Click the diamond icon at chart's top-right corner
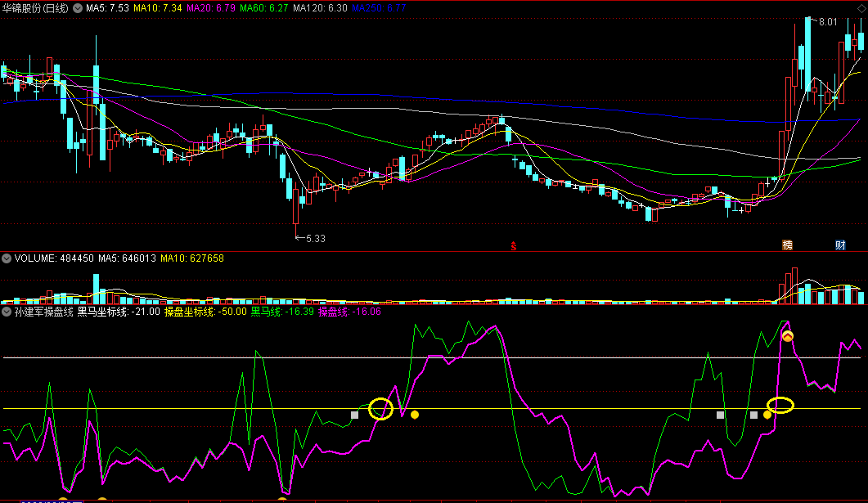The image size is (868, 503). tap(861, 8)
